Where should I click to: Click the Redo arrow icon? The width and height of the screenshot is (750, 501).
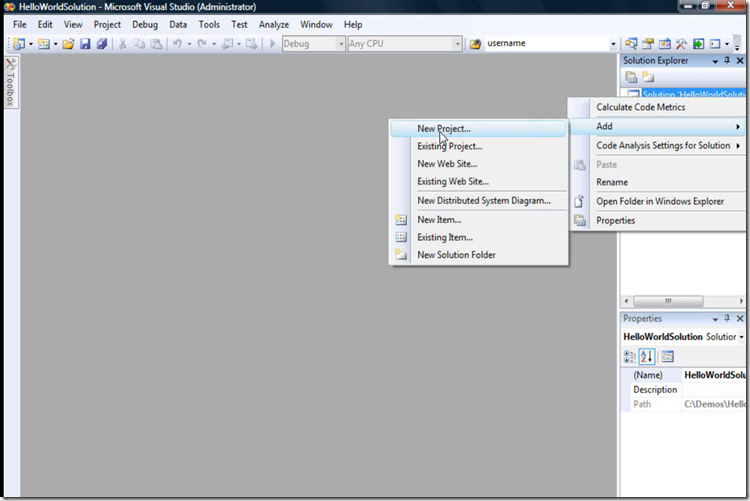coord(202,44)
